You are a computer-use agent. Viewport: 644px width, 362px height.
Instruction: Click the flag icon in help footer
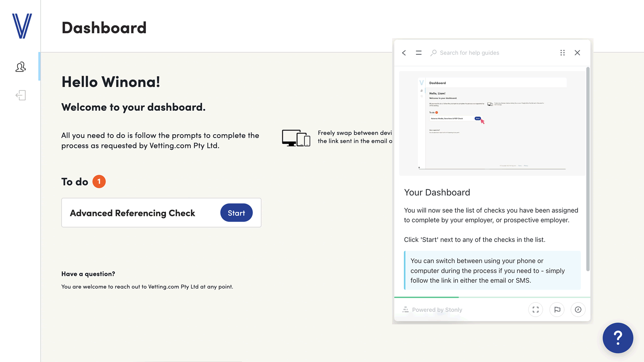(x=557, y=310)
